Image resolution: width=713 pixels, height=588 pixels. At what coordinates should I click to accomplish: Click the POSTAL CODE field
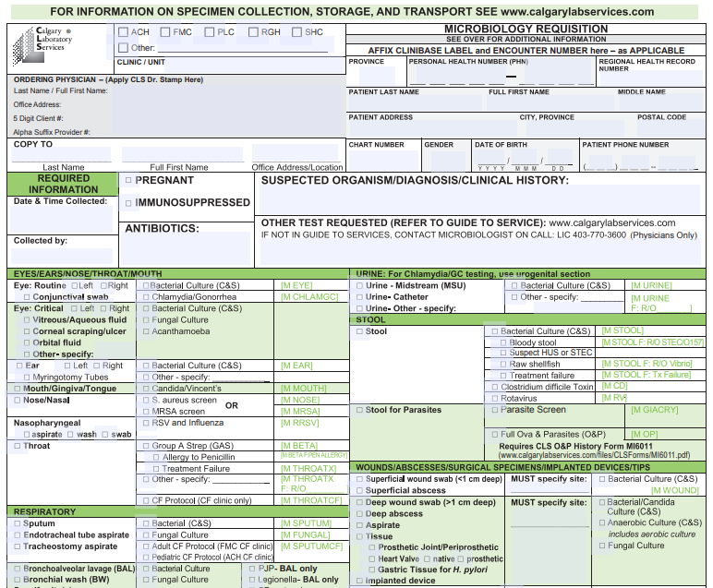pos(669,128)
